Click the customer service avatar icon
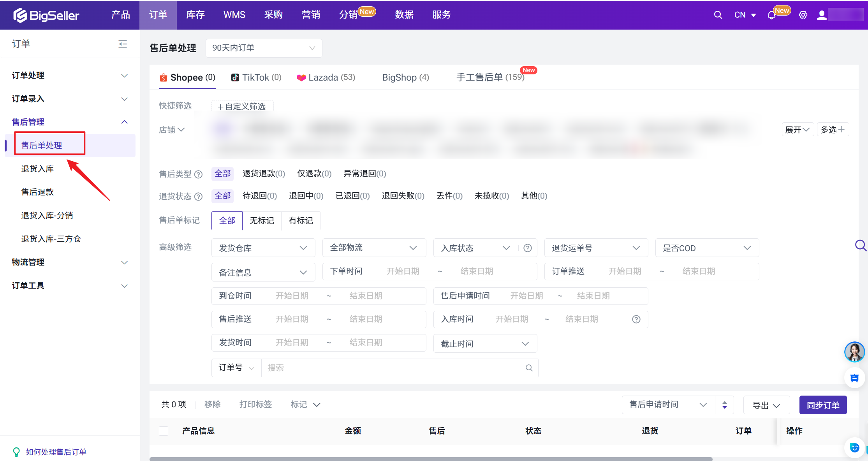 tap(854, 352)
